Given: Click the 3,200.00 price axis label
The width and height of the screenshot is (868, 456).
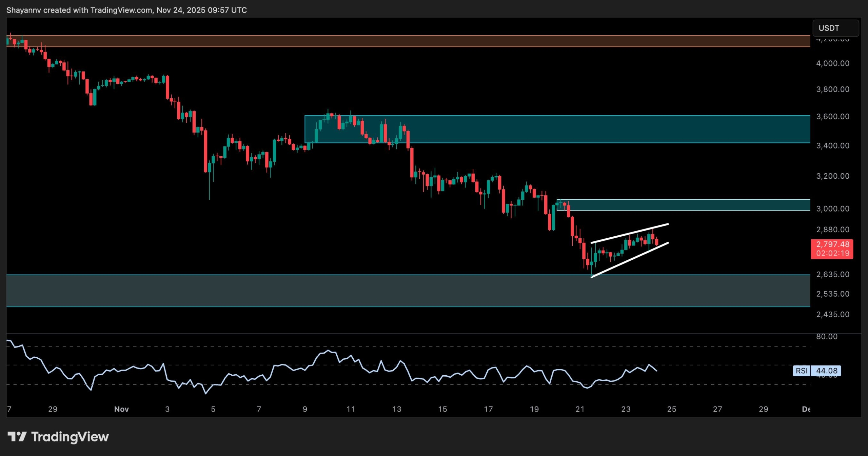Looking at the screenshot, I should [832, 176].
